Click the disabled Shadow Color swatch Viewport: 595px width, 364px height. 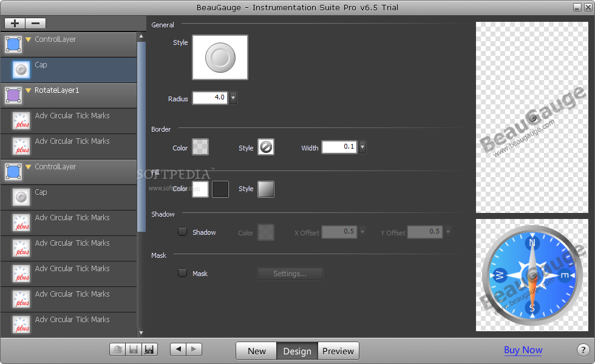pos(266,232)
